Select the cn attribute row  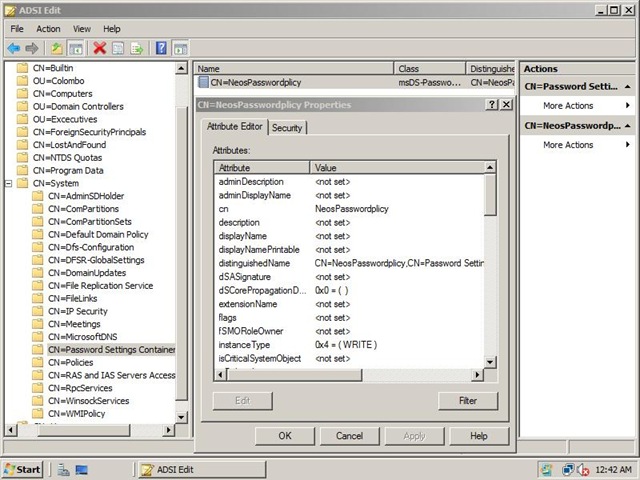(x=349, y=209)
